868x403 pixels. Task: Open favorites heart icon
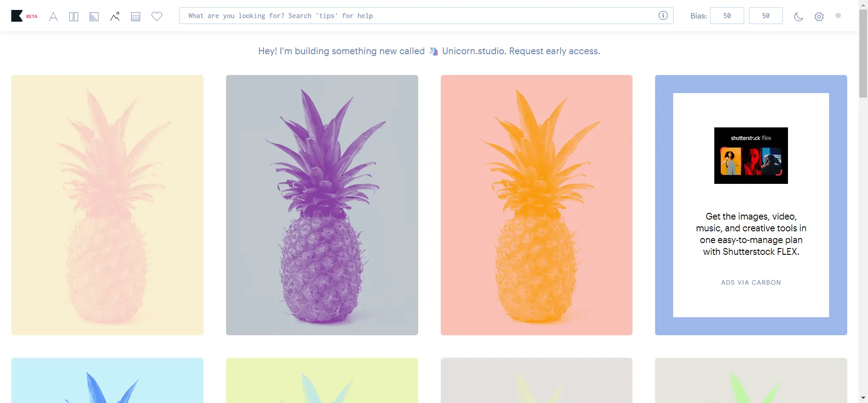point(157,16)
